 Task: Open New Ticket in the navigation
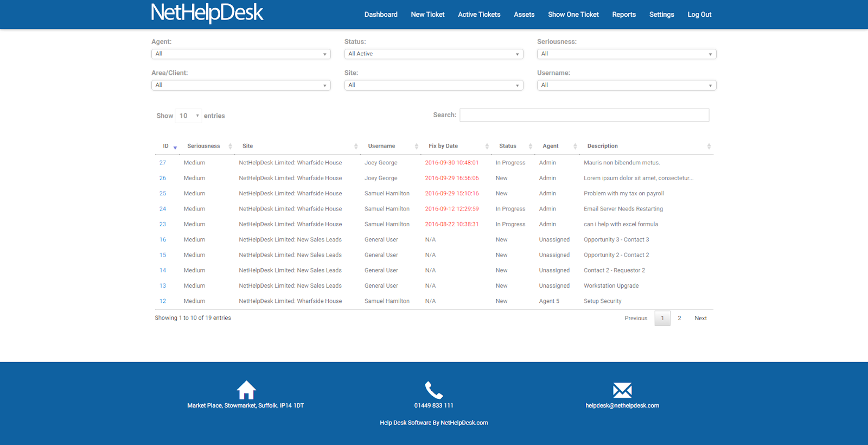(x=427, y=15)
